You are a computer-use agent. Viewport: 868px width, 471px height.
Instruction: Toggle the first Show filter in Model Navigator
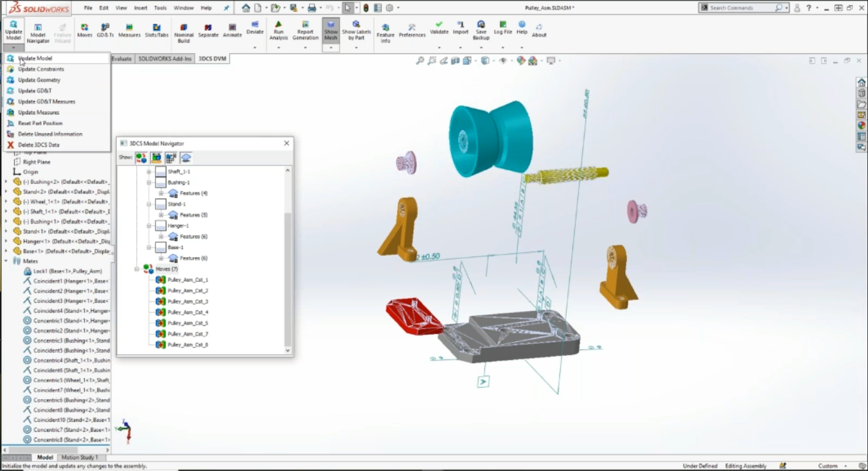pos(141,157)
